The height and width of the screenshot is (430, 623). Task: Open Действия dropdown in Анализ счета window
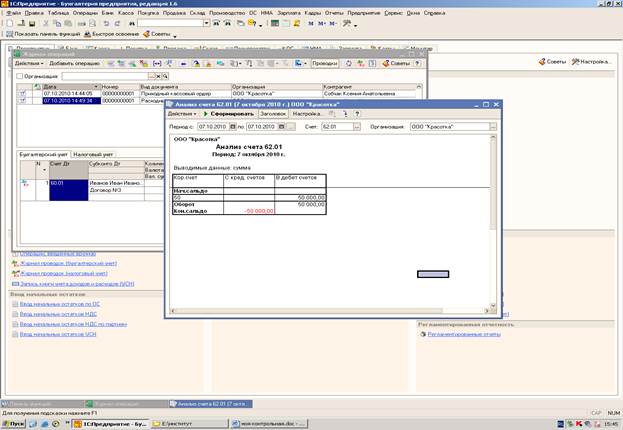tap(182, 114)
